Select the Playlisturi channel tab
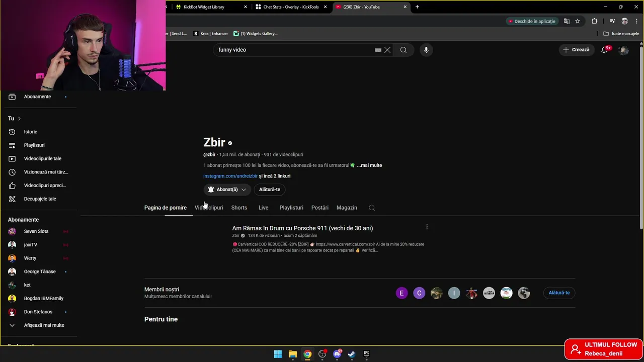This screenshot has width=644, height=362. 291,208
